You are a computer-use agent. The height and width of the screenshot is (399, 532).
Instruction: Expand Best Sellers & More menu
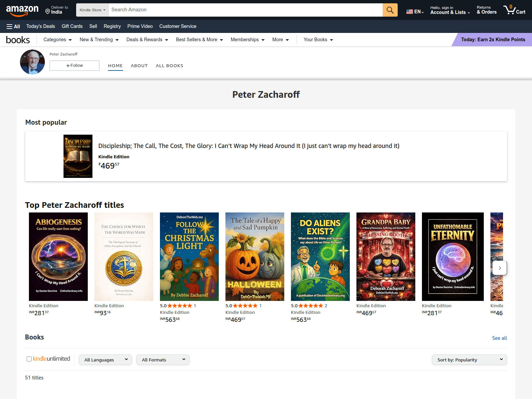[199, 40]
